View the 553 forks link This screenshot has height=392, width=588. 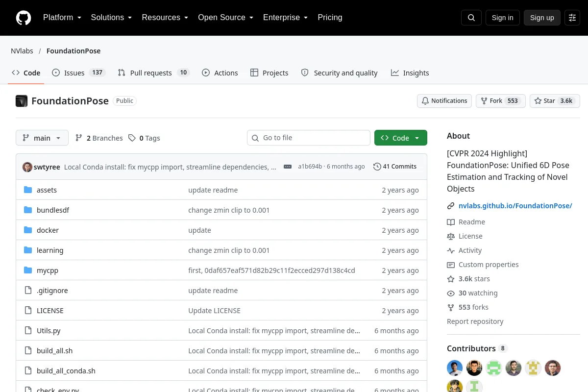tap(467, 307)
